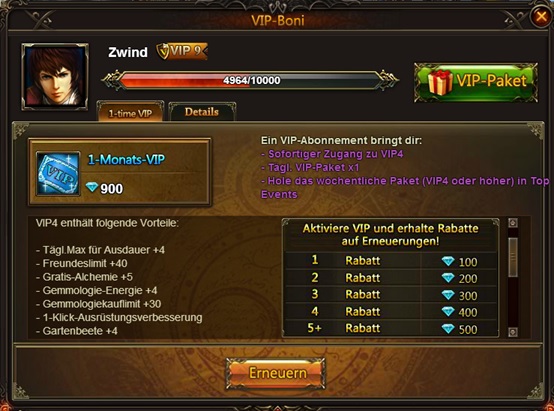Viewport: 554px width, 411px height.
Task: Click the blue VIP ticket icon
Action: coord(58,174)
